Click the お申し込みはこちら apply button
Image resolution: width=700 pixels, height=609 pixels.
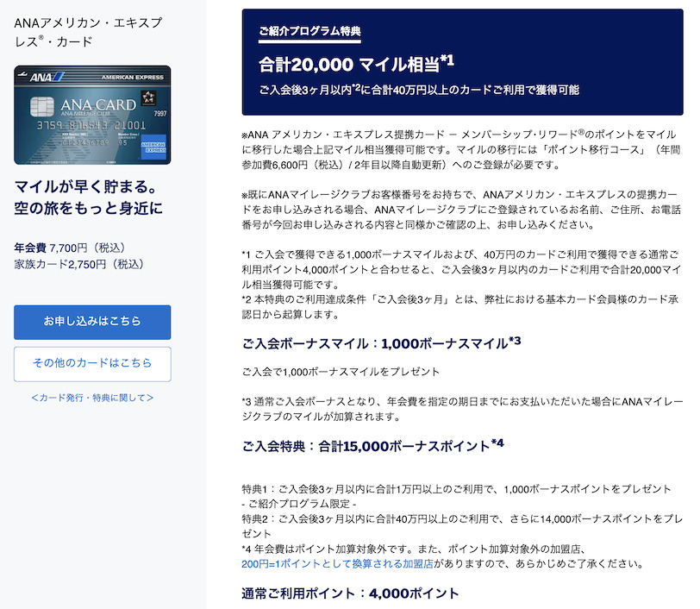coord(92,322)
